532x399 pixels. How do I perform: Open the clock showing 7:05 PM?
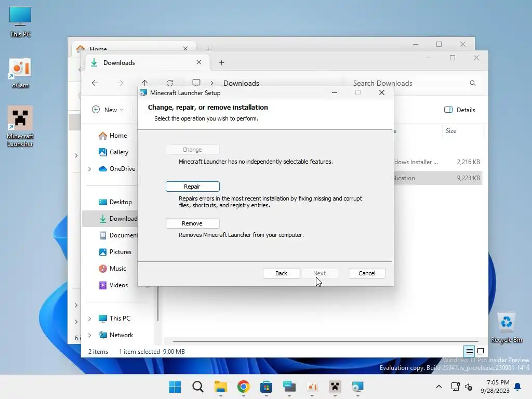[x=495, y=387]
